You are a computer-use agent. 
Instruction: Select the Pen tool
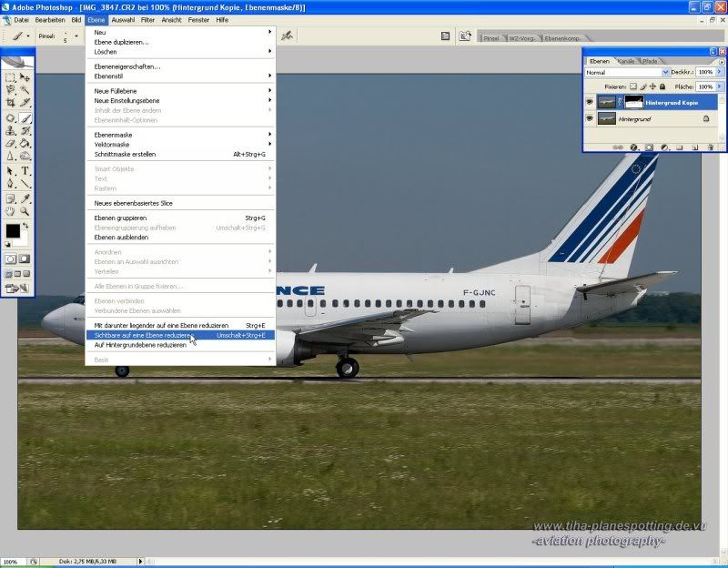pos(10,184)
